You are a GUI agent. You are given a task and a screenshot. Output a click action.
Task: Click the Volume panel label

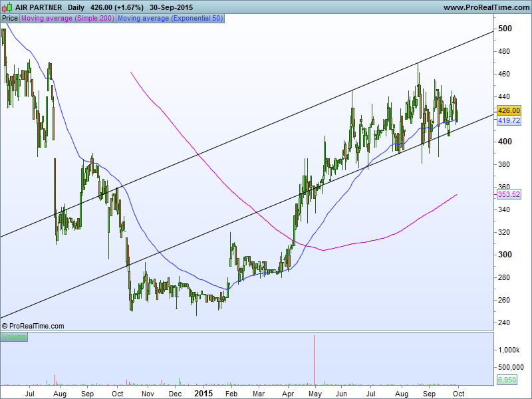point(14,337)
